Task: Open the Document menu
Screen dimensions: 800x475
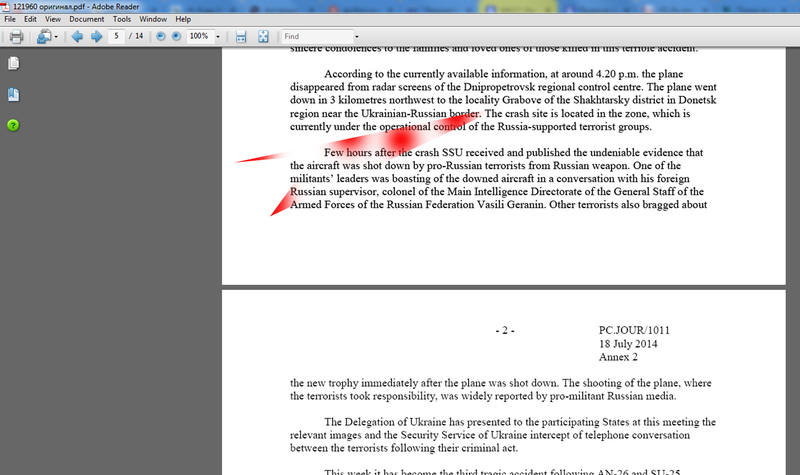Action: [87, 19]
